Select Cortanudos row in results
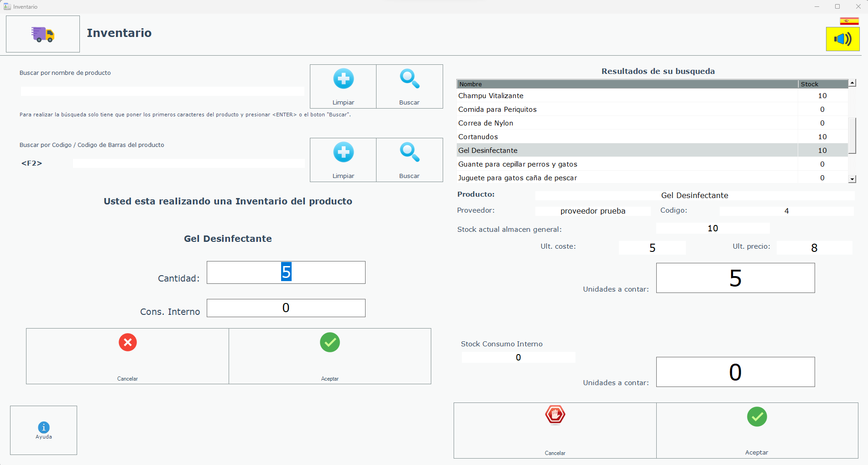868x465 pixels. point(478,137)
